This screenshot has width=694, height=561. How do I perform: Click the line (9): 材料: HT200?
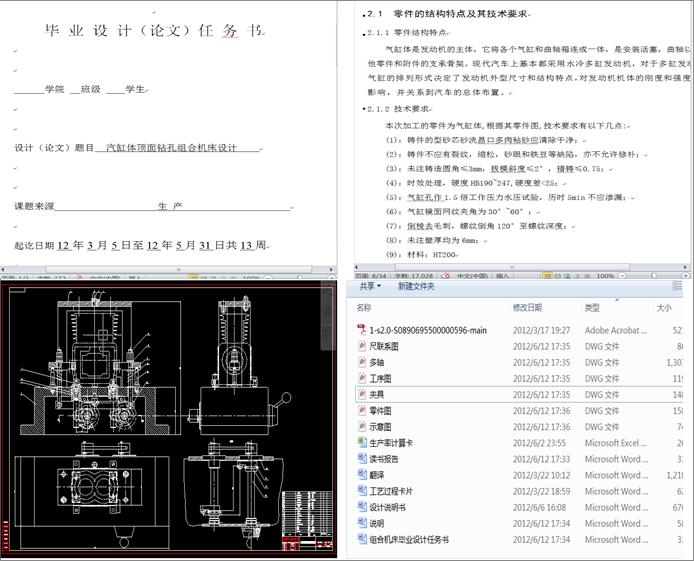(x=422, y=255)
